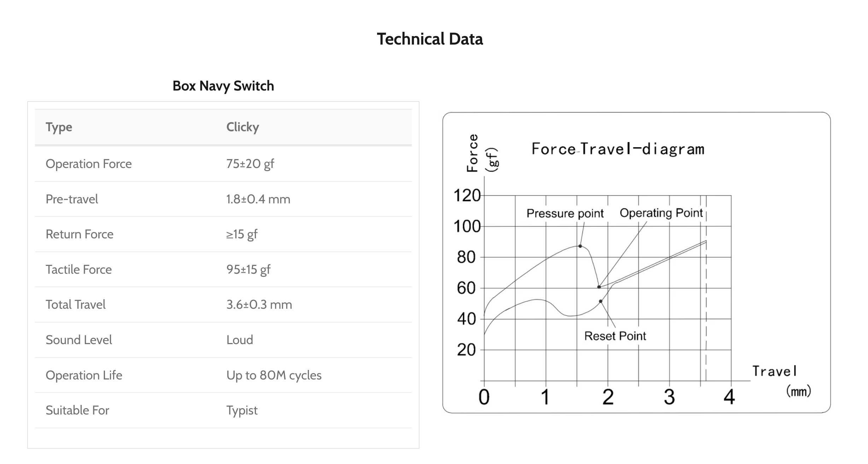
Task: Click the Clicky value in the header row
Action: (x=243, y=127)
